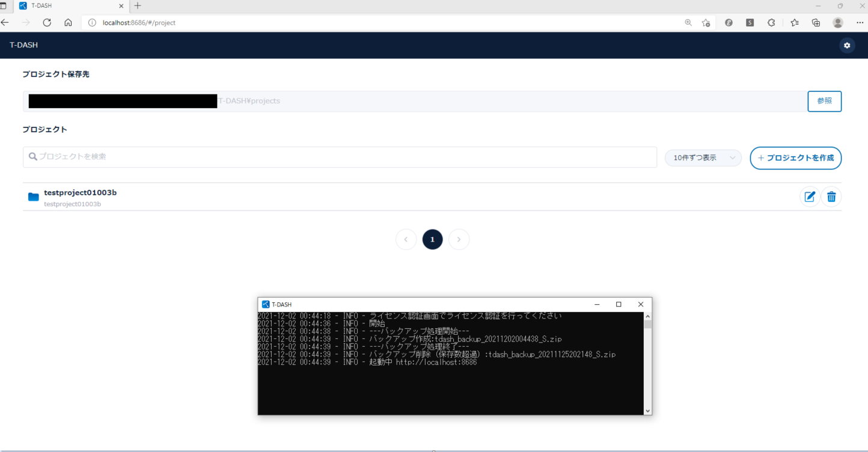Close the T-DASH browser tab
The image size is (868, 452).
[x=121, y=6]
